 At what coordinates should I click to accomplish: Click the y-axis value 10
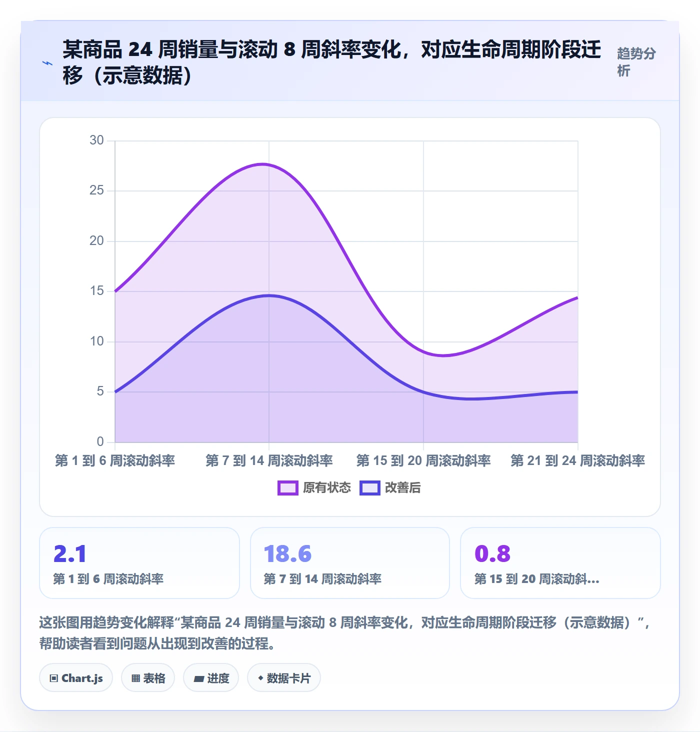[97, 341]
